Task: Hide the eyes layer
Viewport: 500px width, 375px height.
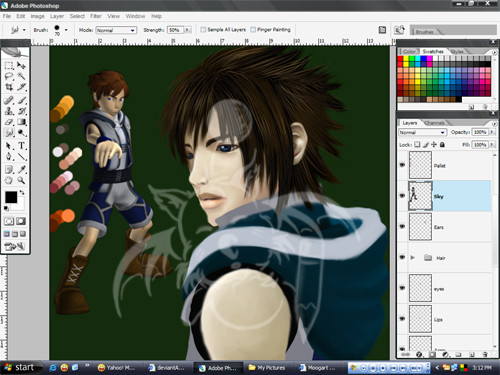Action: click(402, 288)
